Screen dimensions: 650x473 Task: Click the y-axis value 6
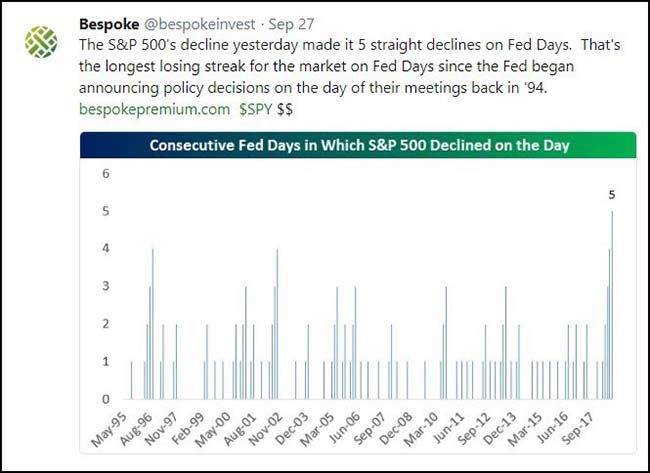104,174
